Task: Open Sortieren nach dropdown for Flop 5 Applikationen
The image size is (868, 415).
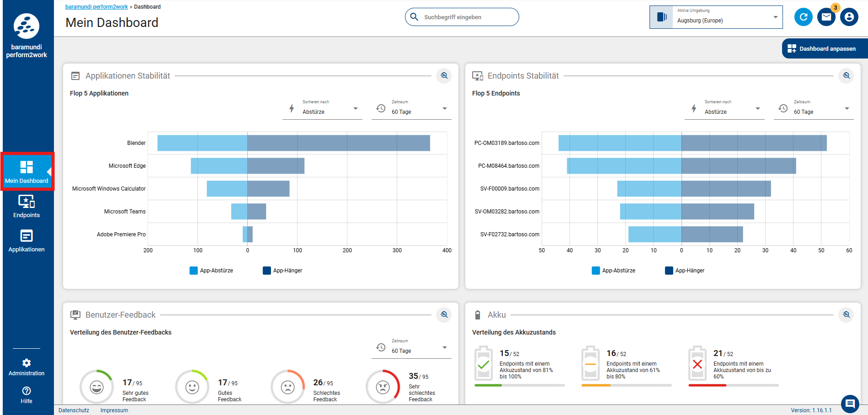Action: (322, 109)
